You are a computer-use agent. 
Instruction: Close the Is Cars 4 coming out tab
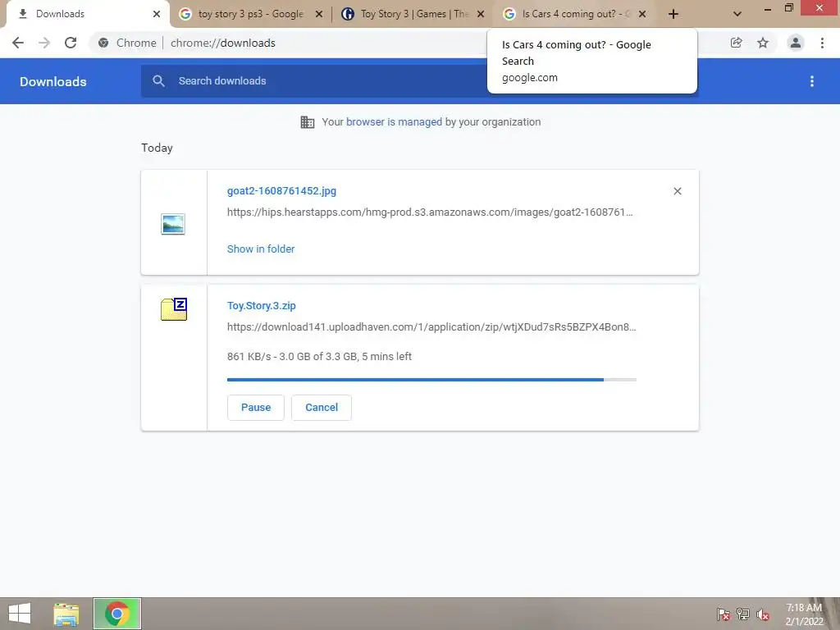642,14
